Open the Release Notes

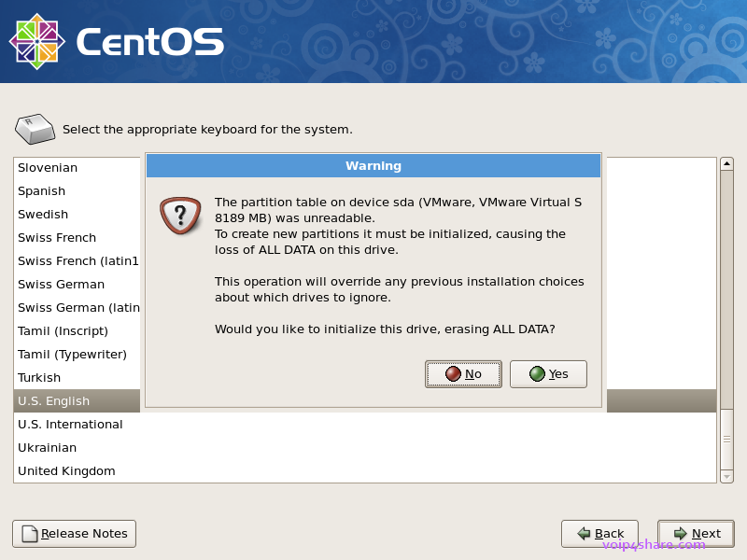[x=74, y=533]
